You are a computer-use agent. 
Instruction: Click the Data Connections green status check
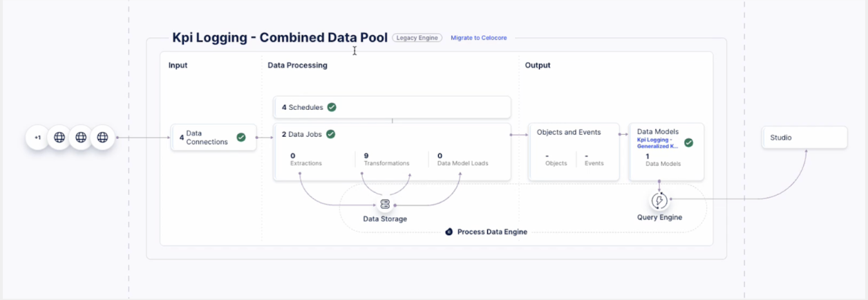point(241,138)
